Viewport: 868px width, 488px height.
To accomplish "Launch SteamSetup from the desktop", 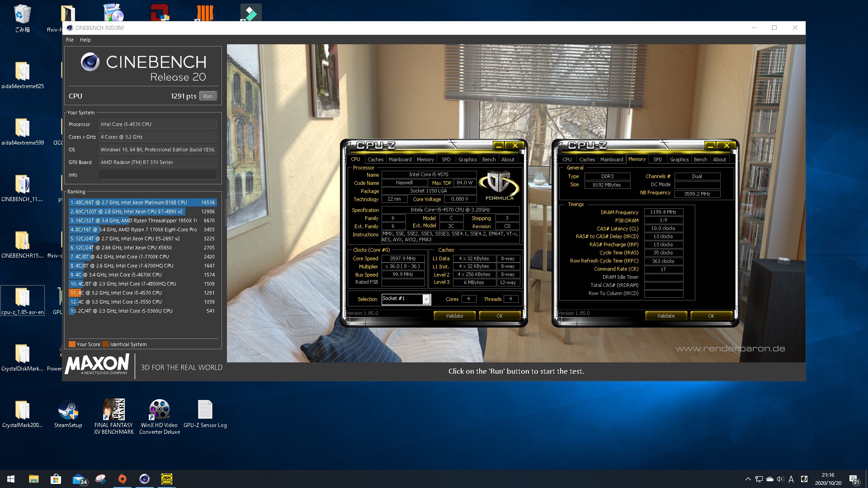I will [x=68, y=414].
